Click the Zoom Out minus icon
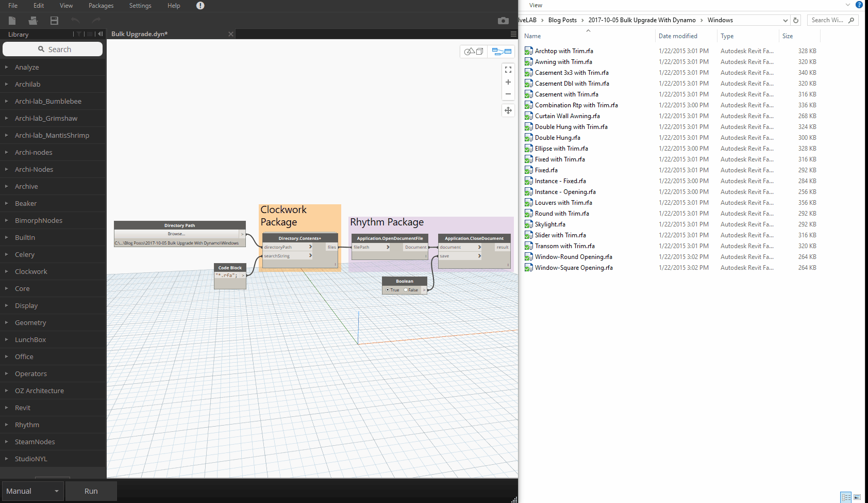This screenshot has height=503, width=868. 508,94
